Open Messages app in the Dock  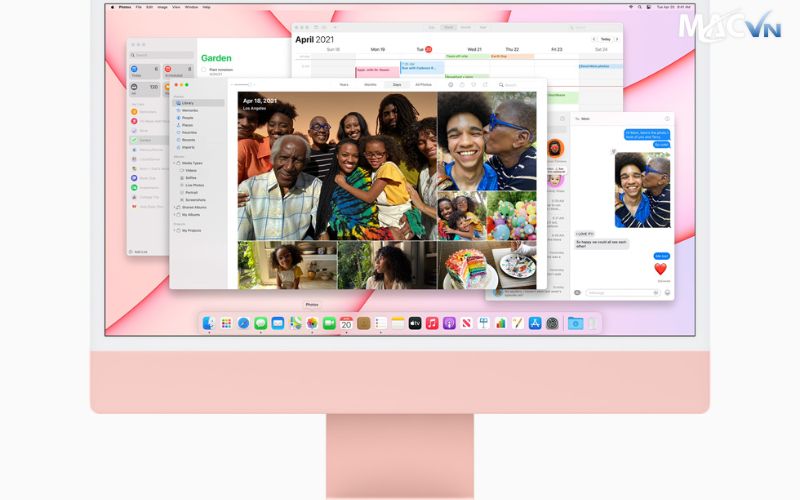click(x=261, y=323)
